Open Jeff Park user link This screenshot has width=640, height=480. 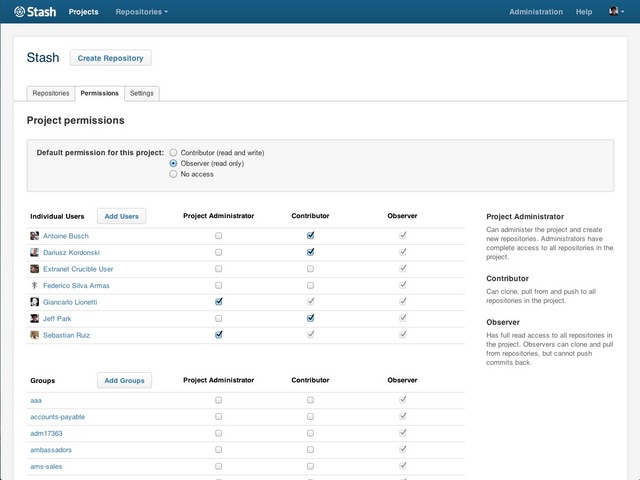(57, 319)
